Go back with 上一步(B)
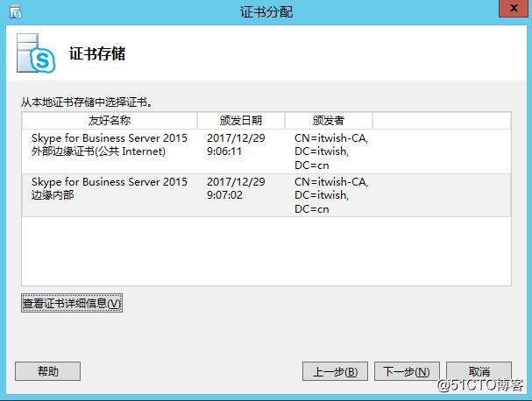The width and height of the screenshot is (532, 401). [x=335, y=371]
